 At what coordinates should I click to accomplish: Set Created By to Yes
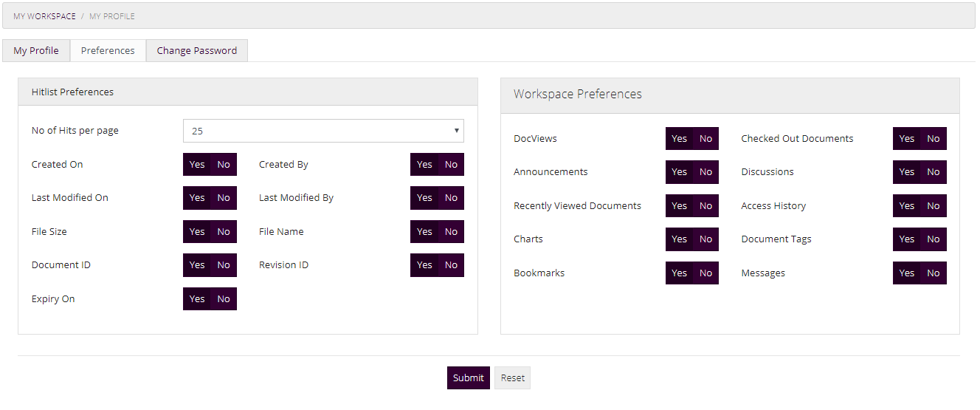pos(424,165)
